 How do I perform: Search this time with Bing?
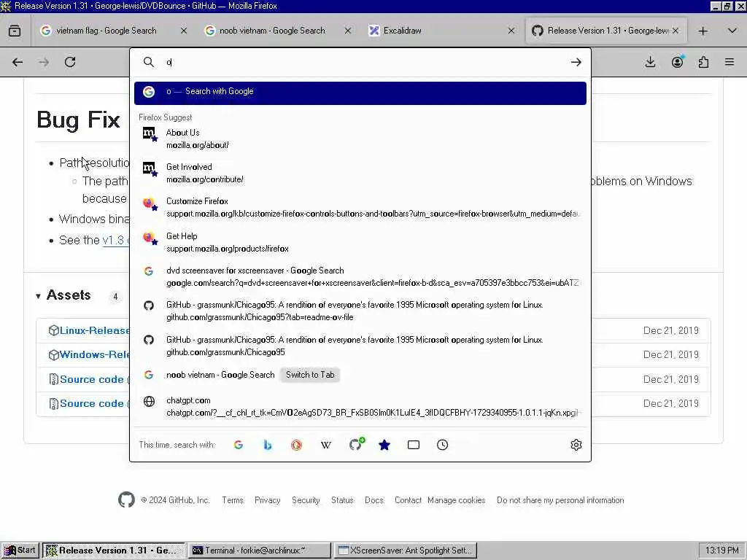(x=268, y=445)
